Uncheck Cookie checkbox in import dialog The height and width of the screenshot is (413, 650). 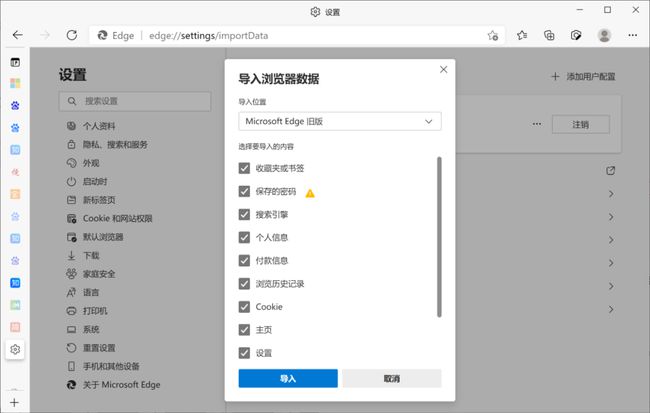[244, 307]
